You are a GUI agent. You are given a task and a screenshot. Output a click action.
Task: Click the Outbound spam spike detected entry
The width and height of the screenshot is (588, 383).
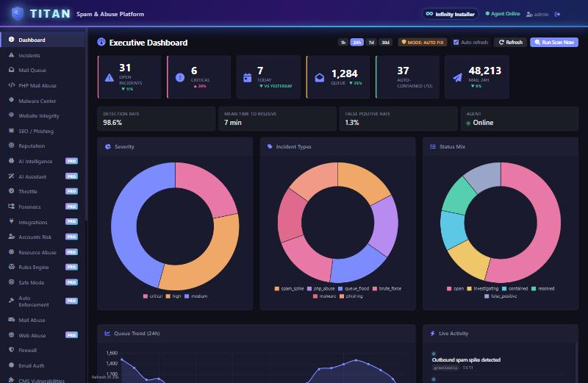click(x=466, y=359)
